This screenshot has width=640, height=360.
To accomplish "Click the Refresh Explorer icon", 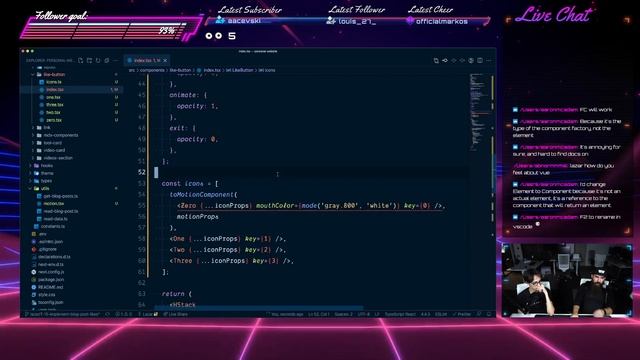I will (x=98, y=60).
